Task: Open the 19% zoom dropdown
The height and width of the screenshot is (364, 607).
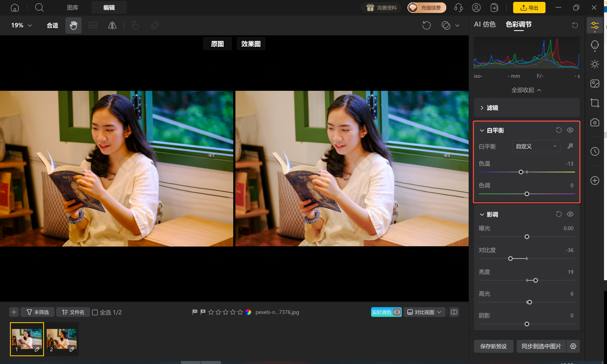Action: click(22, 25)
